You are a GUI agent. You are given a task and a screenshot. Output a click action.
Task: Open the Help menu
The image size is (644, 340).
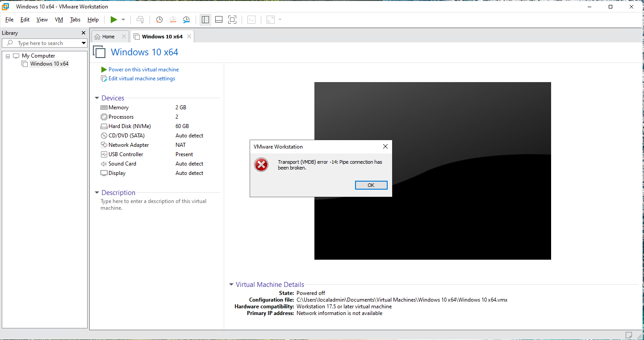tap(93, 20)
